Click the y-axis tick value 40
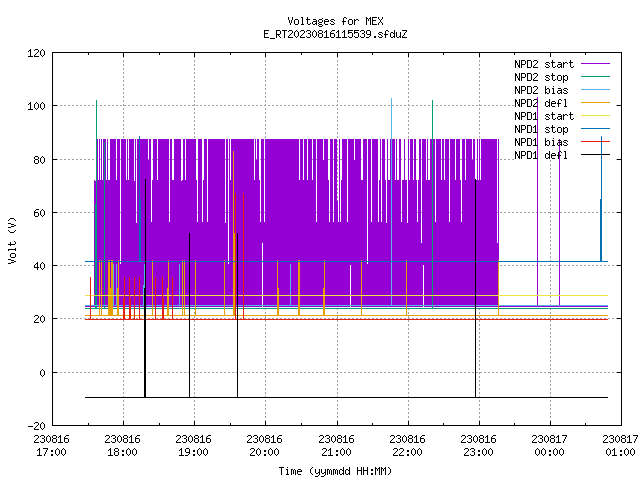The height and width of the screenshot is (480, 640). [39, 266]
